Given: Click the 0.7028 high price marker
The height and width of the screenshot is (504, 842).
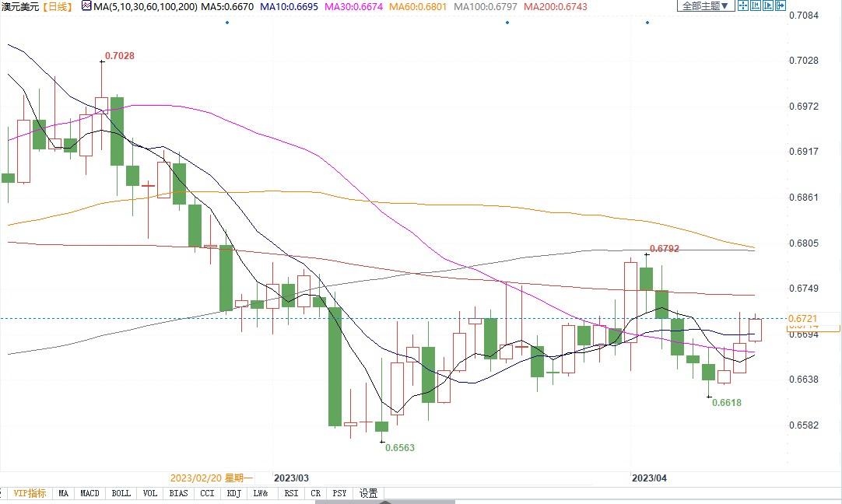Looking at the screenshot, I should coord(119,55).
